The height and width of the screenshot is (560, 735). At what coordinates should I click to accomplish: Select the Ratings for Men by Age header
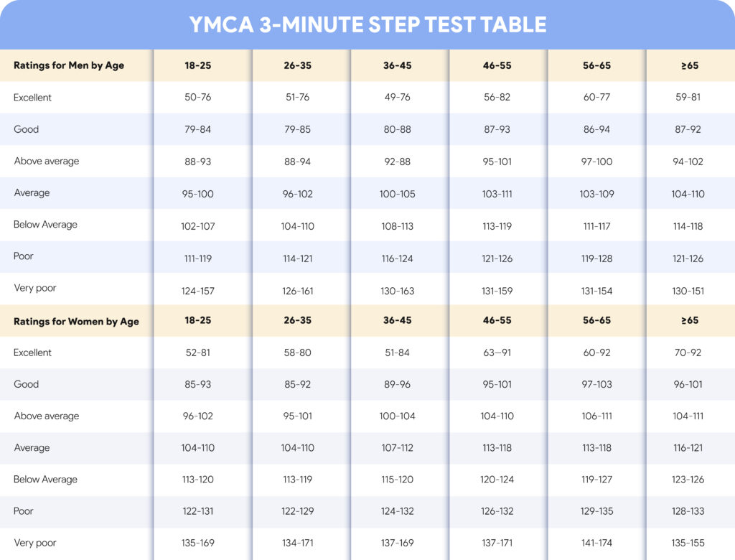point(69,65)
